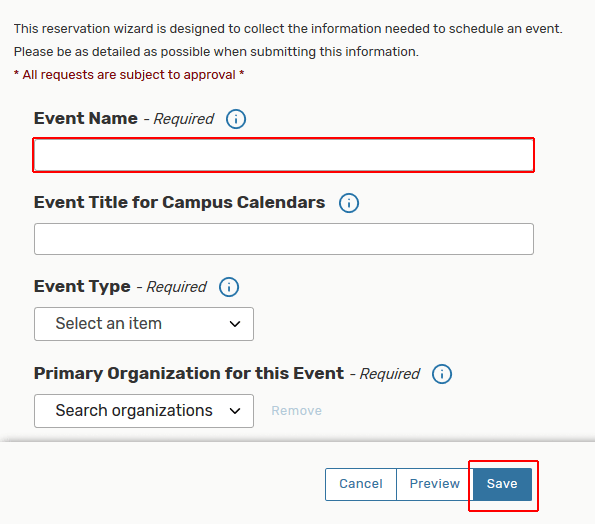Open Primary Organization info icon
The image size is (595, 524).
[442, 374]
